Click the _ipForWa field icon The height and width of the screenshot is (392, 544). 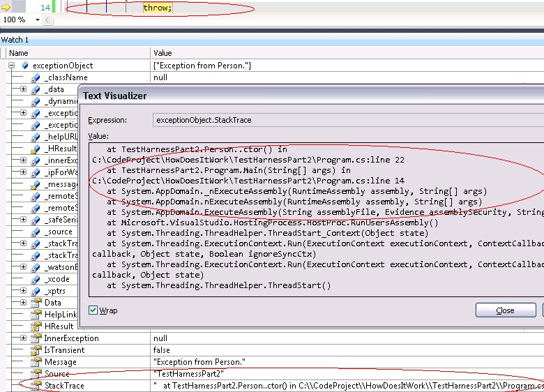(36, 172)
